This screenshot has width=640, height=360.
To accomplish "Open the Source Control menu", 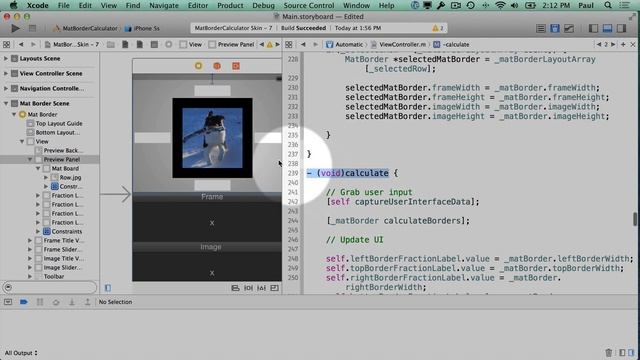I will click(x=309, y=5).
